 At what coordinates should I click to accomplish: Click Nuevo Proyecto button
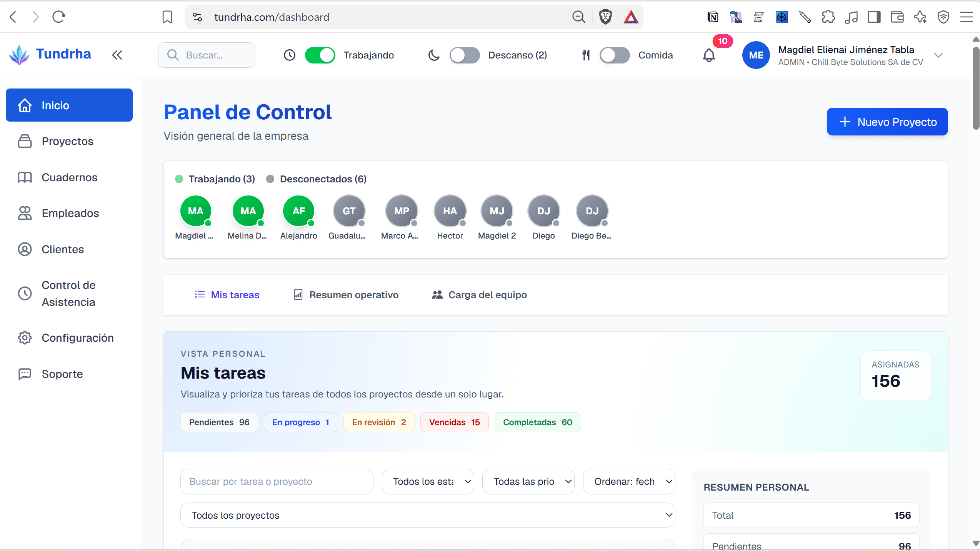click(x=887, y=122)
